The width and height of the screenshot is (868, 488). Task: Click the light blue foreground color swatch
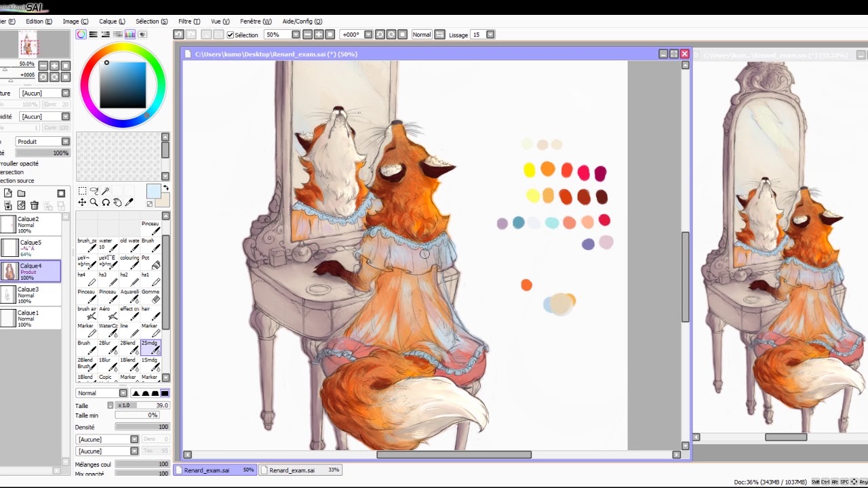153,192
